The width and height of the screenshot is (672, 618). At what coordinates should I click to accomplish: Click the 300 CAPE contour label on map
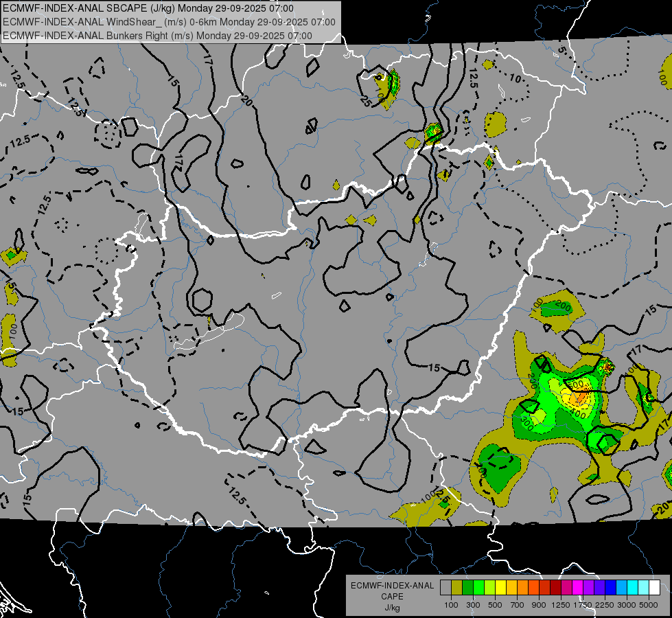[528, 424]
